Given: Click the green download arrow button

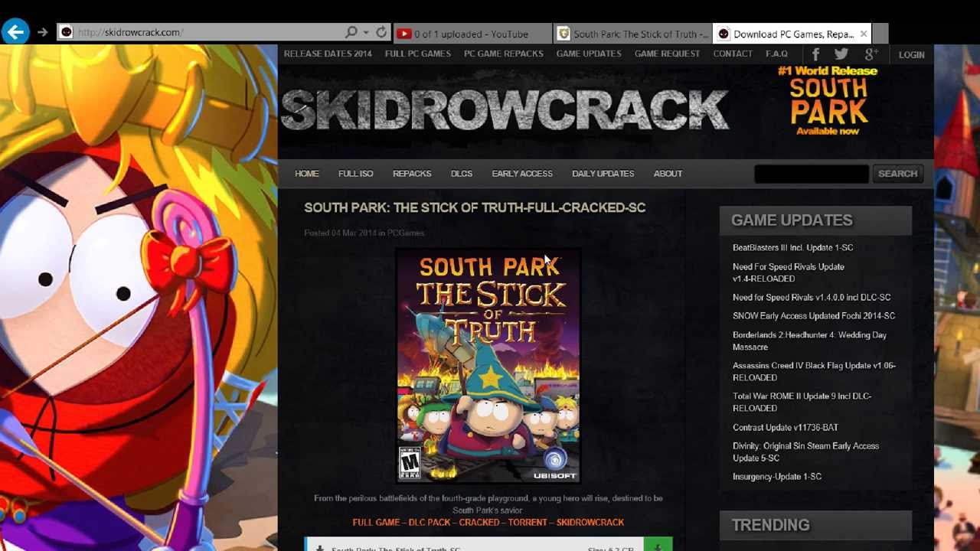Looking at the screenshot, I should tap(658, 546).
